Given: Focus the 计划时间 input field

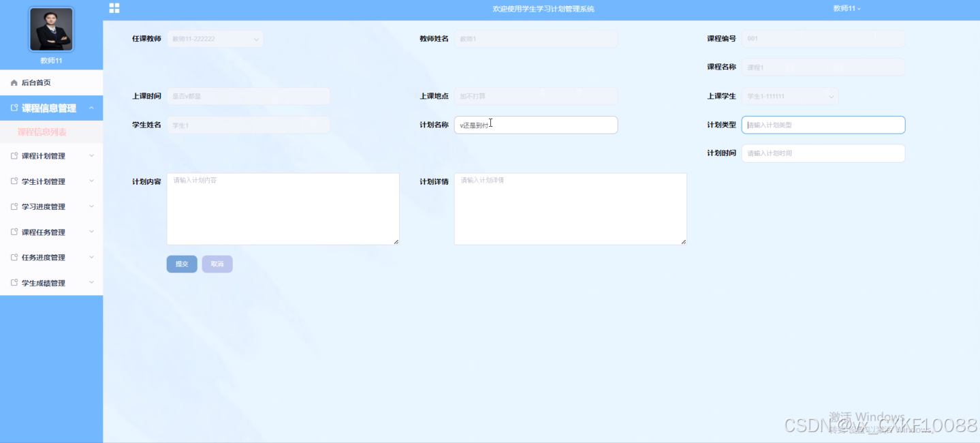Looking at the screenshot, I should click(x=823, y=153).
